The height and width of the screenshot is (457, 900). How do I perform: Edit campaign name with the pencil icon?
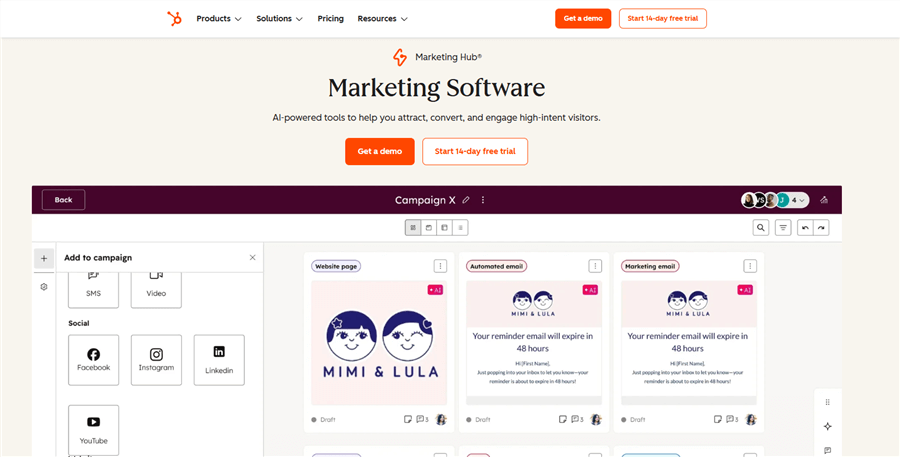coord(465,200)
